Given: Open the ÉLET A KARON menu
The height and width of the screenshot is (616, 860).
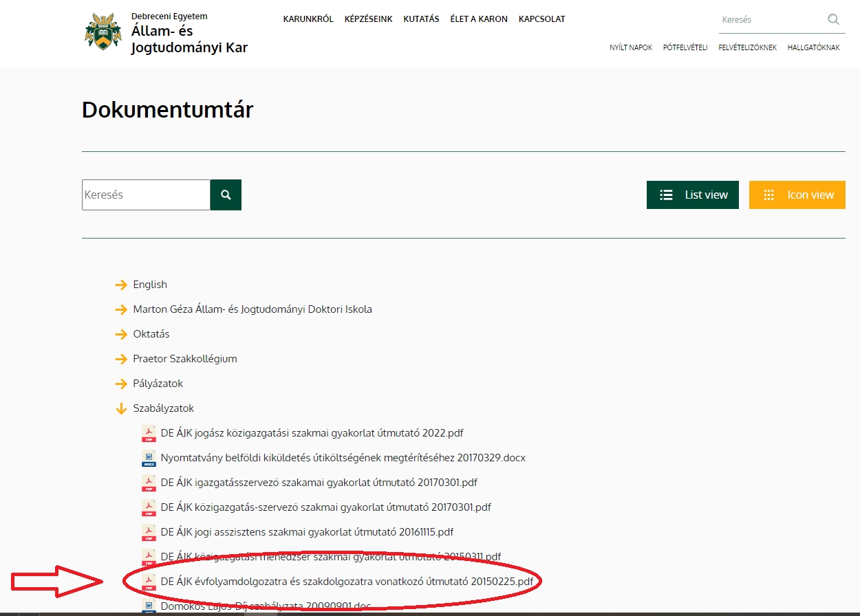Looking at the screenshot, I should click(479, 19).
